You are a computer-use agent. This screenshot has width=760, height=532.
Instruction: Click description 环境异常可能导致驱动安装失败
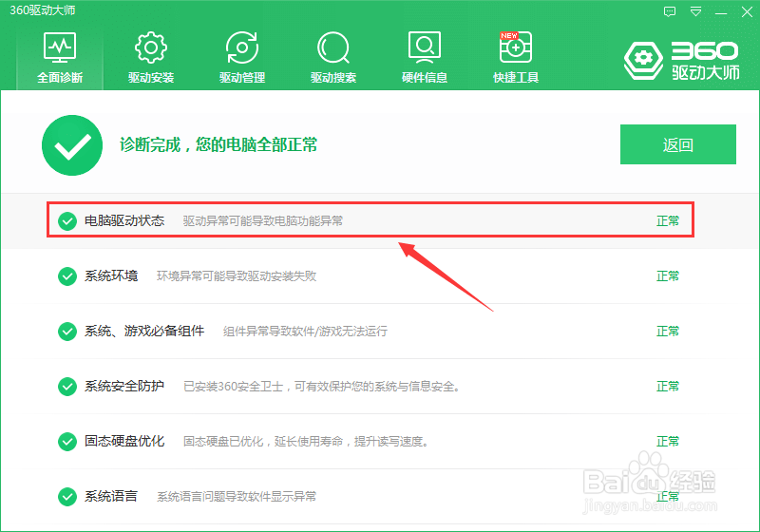(237, 276)
